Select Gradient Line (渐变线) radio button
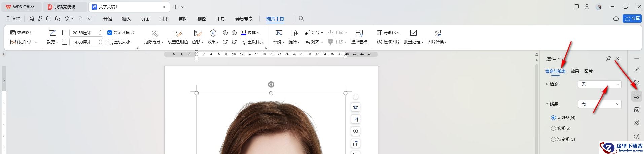This screenshot has height=154, width=644. tap(553, 139)
